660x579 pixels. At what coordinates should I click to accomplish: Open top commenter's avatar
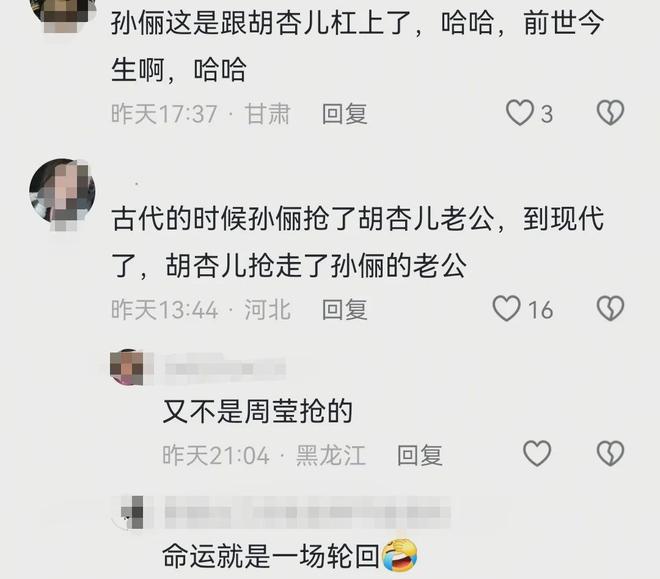(62, 13)
